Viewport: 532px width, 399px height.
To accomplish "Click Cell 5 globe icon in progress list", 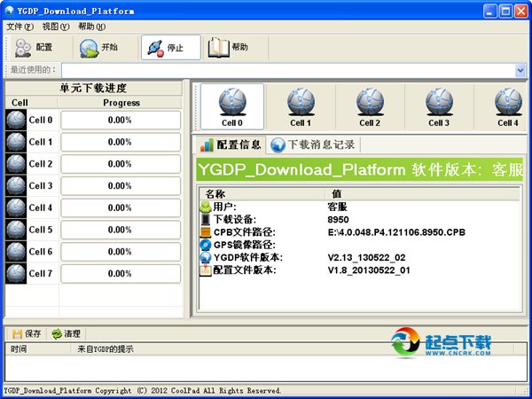I will 16,230.
